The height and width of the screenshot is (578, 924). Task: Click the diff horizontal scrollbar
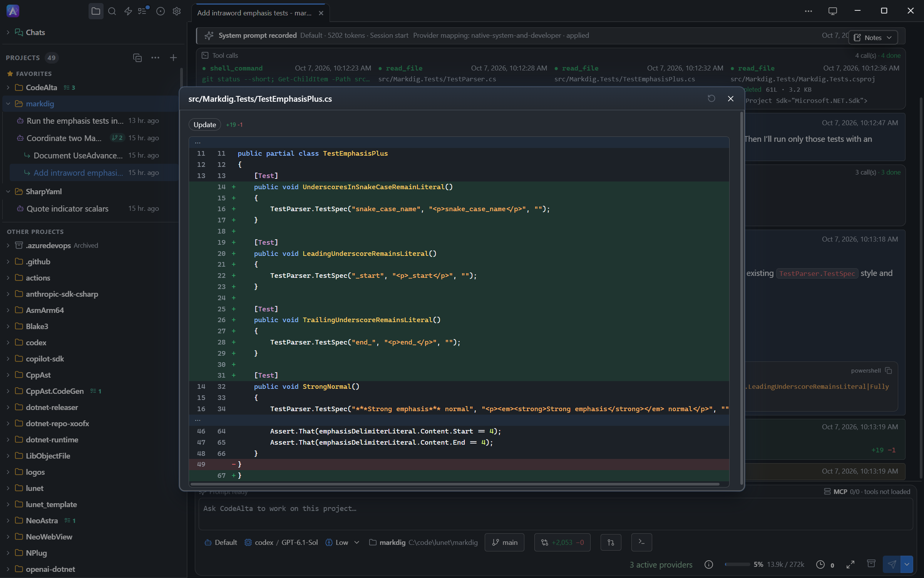click(455, 484)
